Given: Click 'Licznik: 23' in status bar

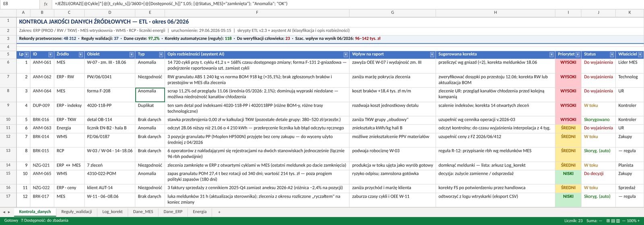Looking at the screenshot, I should pos(574,221).
